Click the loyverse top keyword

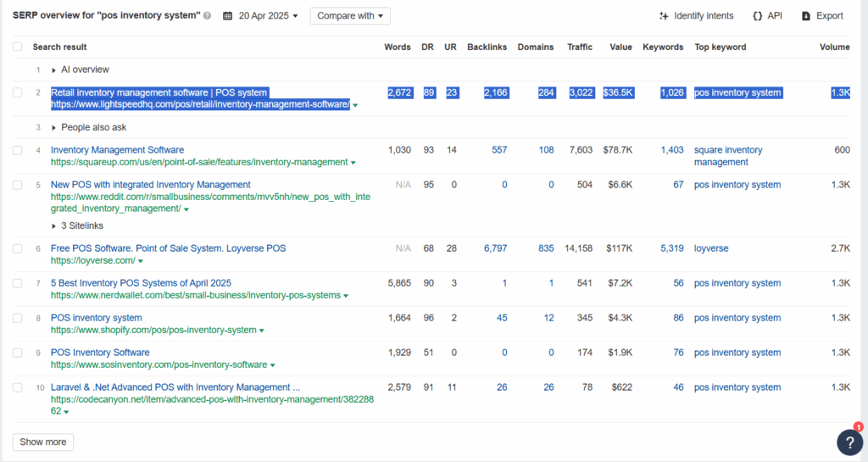[x=711, y=248]
